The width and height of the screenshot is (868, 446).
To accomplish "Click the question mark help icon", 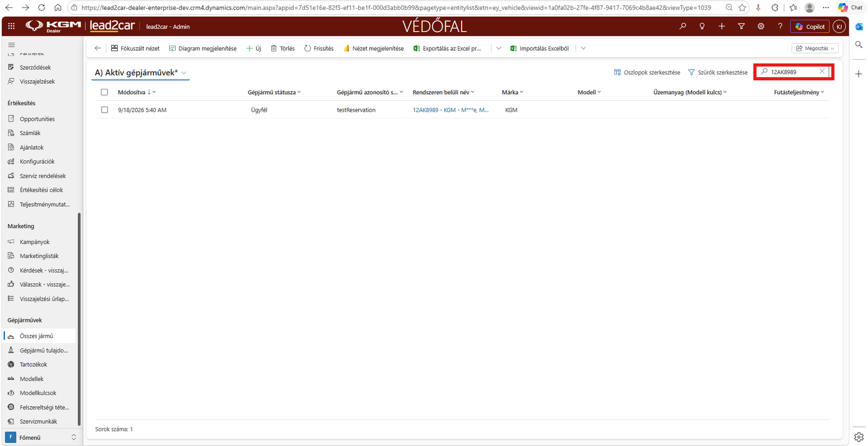I will coord(780,26).
